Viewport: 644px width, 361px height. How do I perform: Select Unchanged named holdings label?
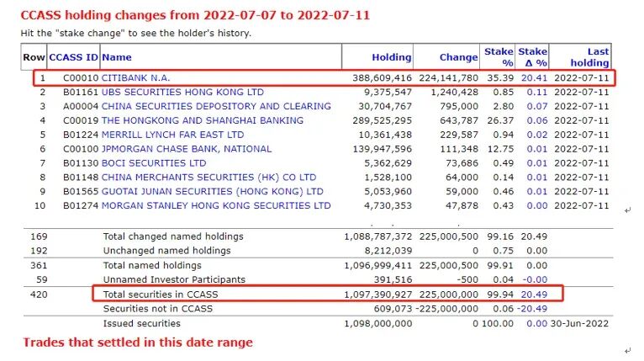(x=166, y=251)
